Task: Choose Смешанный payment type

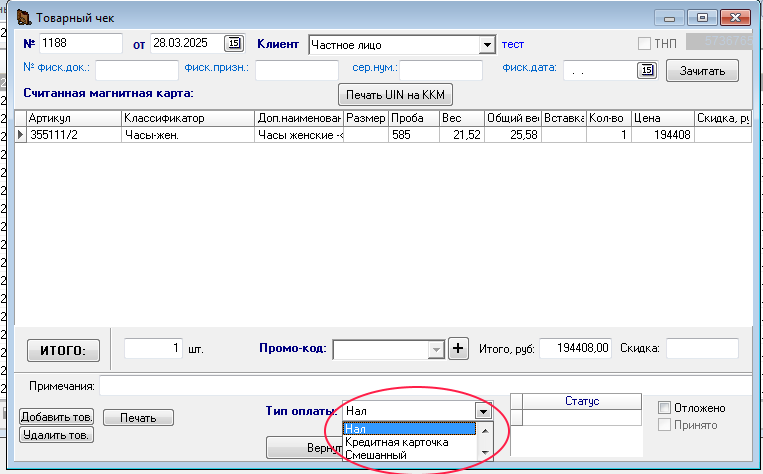Action: (x=376, y=455)
